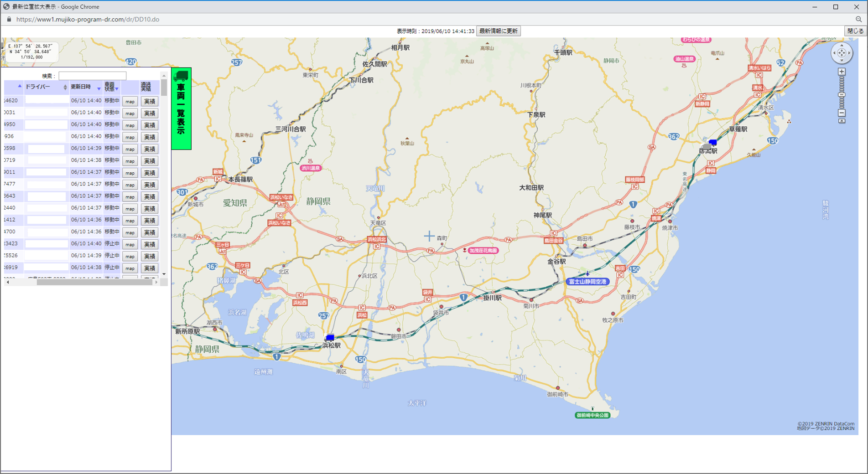Click the vehicle list scroll-down arrow
The width and height of the screenshot is (868, 474).
click(164, 274)
